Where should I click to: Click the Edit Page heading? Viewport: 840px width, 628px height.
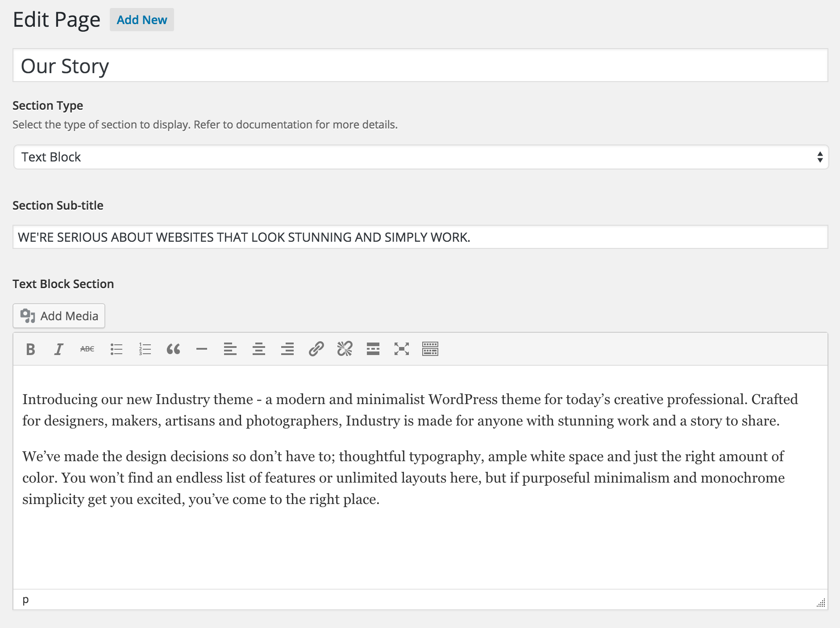[x=57, y=20]
